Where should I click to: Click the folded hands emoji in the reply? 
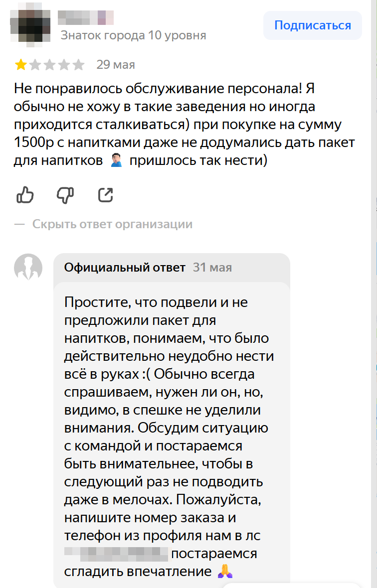click(225, 572)
